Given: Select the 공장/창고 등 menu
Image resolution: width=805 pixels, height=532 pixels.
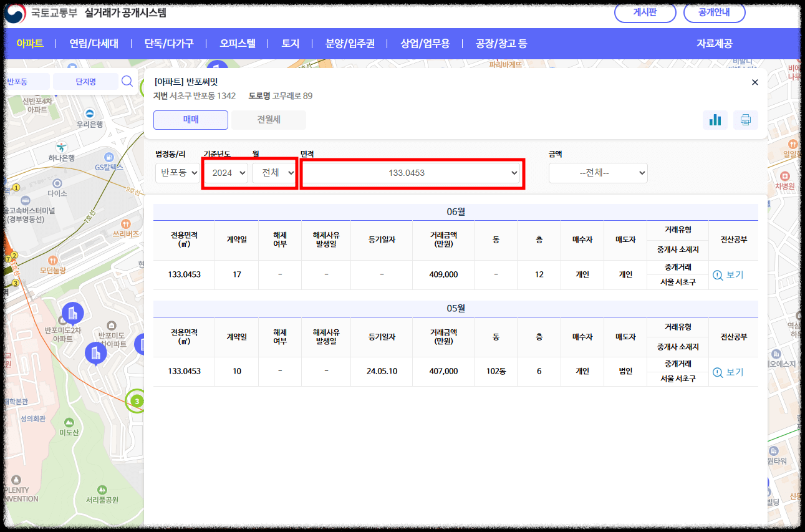Looking at the screenshot, I should tap(501, 44).
